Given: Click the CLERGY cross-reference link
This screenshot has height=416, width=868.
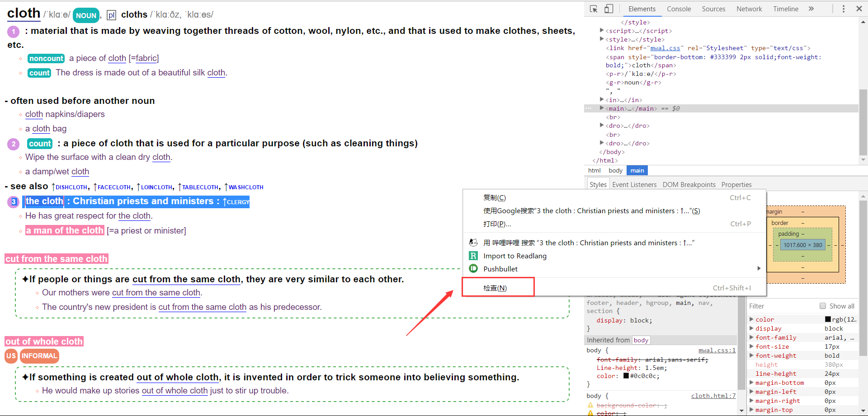Looking at the screenshot, I should tap(236, 202).
